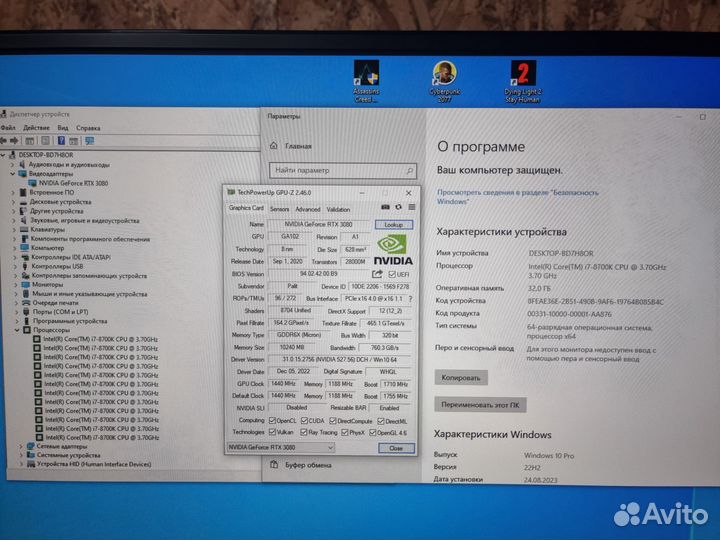Screen dimensions: 720x540
Task: Select Системные устройства in the tree
Action: [68, 455]
